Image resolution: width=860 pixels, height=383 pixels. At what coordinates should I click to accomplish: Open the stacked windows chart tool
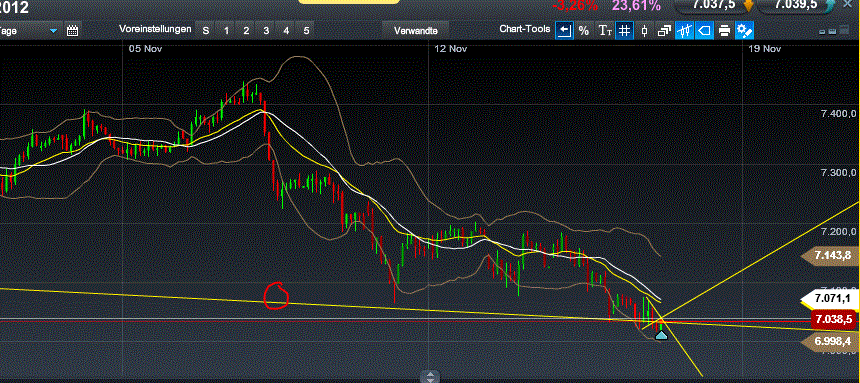pyautogui.click(x=664, y=30)
